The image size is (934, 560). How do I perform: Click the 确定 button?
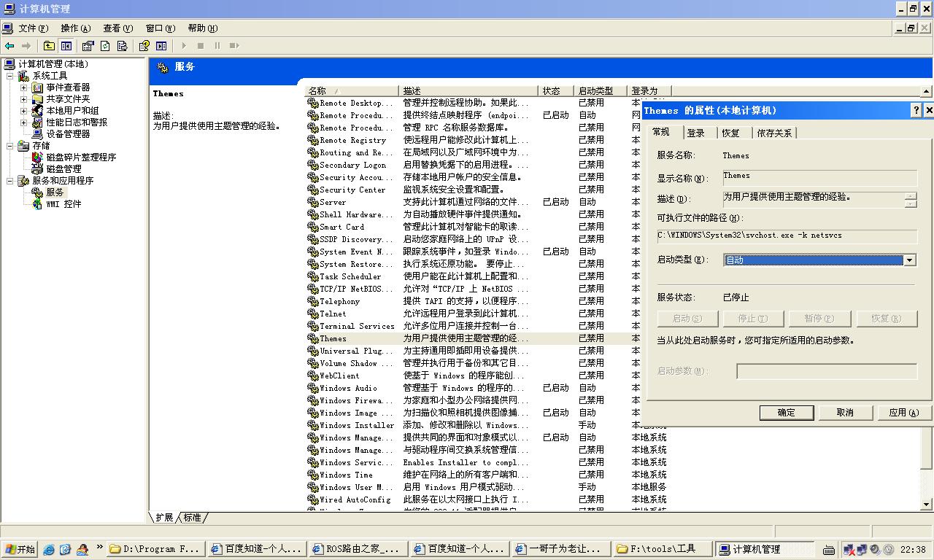pyautogui.click(x=787, y=413)
